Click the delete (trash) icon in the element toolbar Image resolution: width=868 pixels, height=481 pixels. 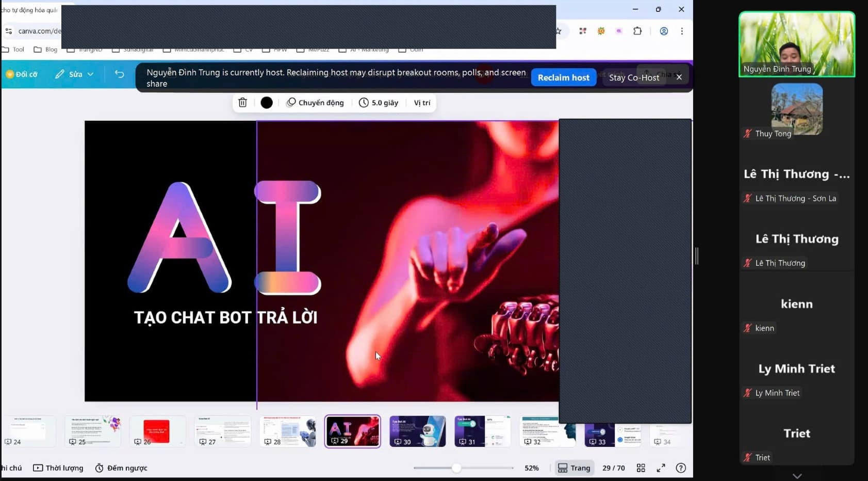pos(242,102)
